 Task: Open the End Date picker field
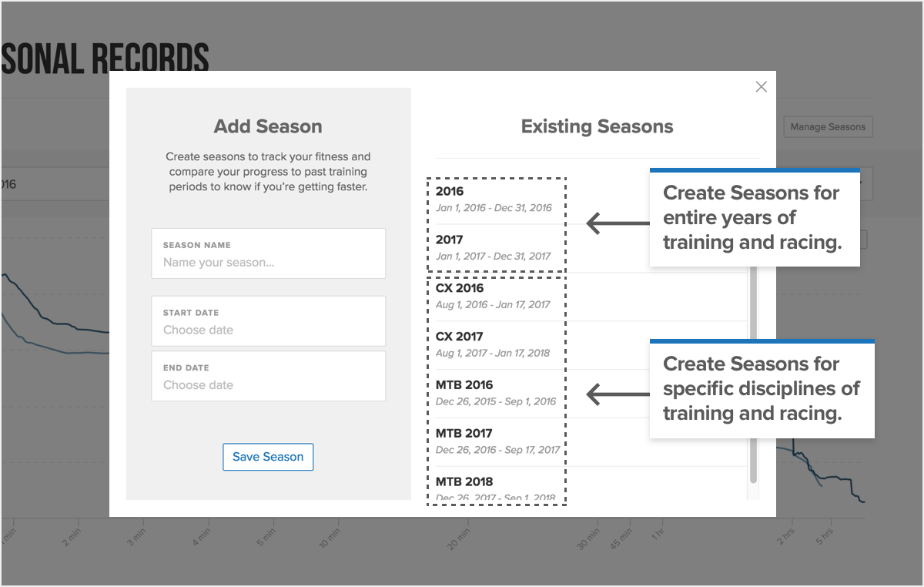269,376
